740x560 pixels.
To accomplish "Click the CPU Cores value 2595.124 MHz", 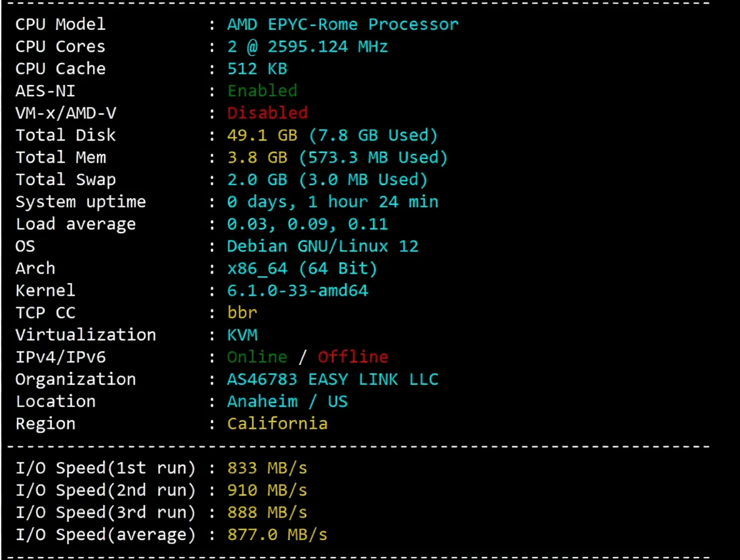I will (307, 47).
